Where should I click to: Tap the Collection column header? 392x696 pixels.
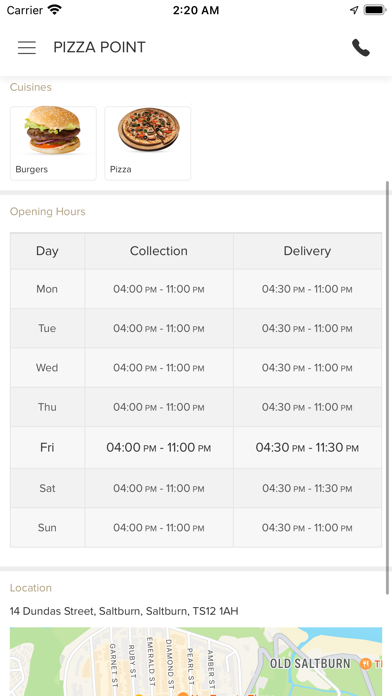159,251
